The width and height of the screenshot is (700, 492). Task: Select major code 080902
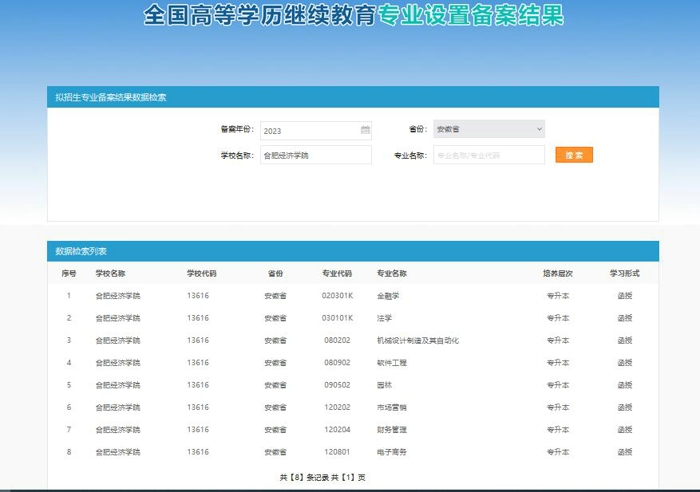point(338,363)
